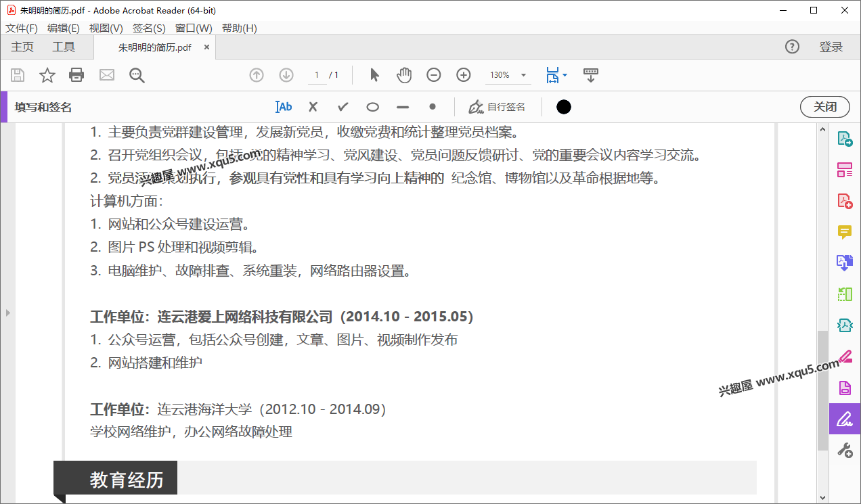The height and width of the screenshot is (504, 861).
Task: Open the Help question mark icon
Action: pyautogui.click(x=792, y=47)
